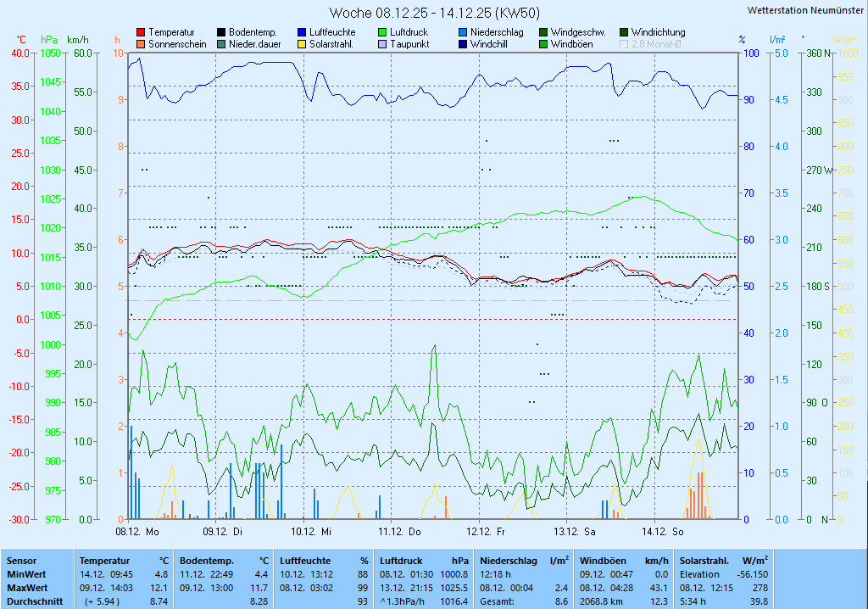This screenshot has width=868, height=609.
Task: Click the 10.12. Mi date axis label
Action: (311, 532)
